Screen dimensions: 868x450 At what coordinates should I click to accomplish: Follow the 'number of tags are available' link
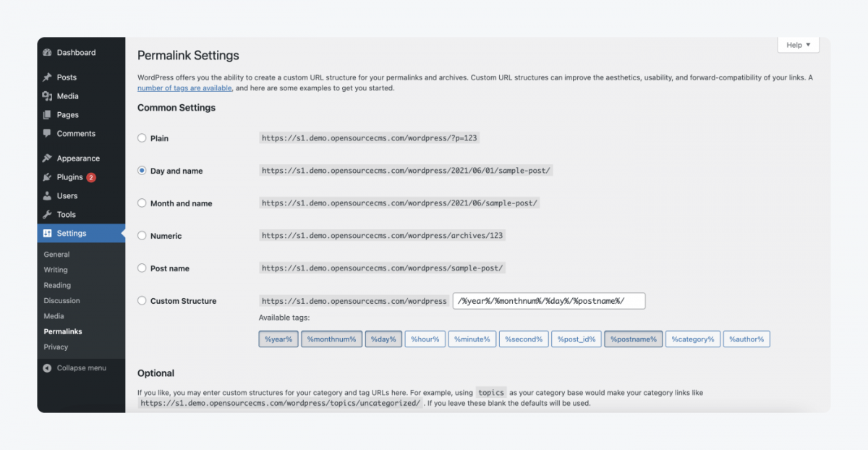point(185,88)
